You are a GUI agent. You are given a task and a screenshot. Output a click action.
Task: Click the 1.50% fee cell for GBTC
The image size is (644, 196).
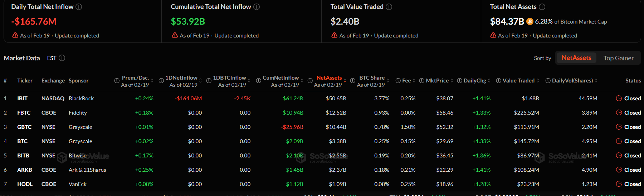408,127
